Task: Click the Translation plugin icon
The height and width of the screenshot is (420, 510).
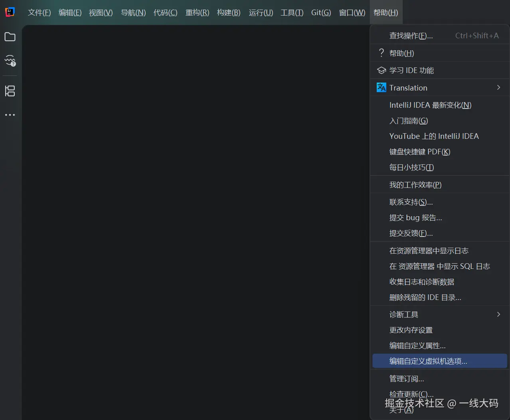Action: click(x=382, y=88)
